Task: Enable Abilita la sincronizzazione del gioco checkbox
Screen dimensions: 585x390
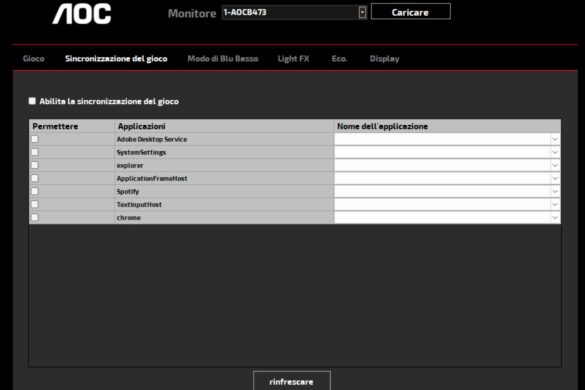Action: point(32,101)
